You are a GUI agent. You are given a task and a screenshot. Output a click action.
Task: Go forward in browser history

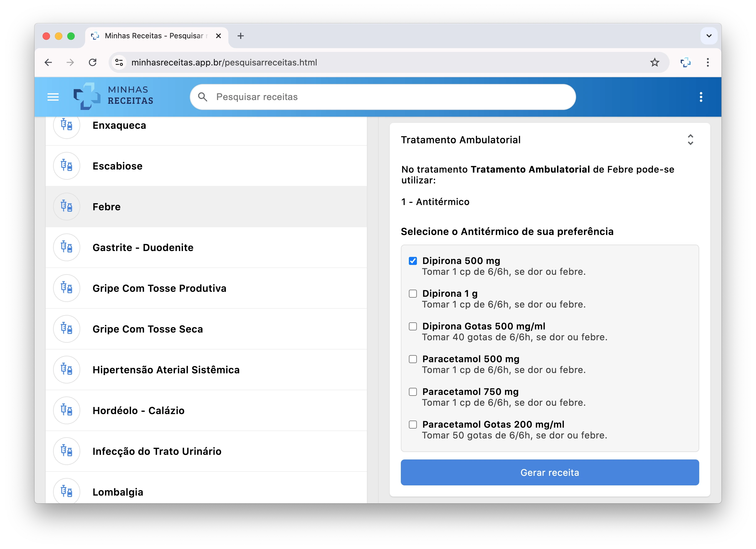(70, 62)
